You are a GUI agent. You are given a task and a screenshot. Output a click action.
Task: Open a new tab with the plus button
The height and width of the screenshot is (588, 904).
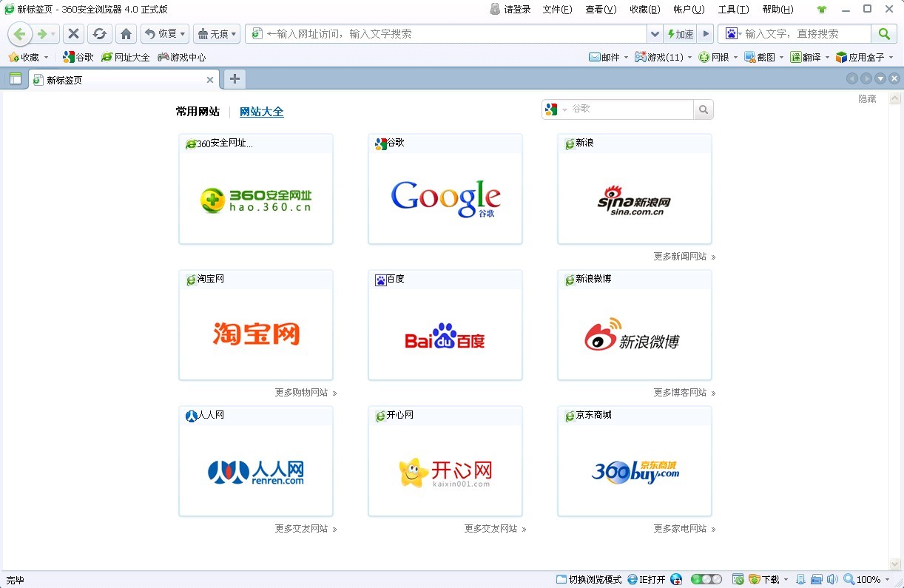coord(235,79)
